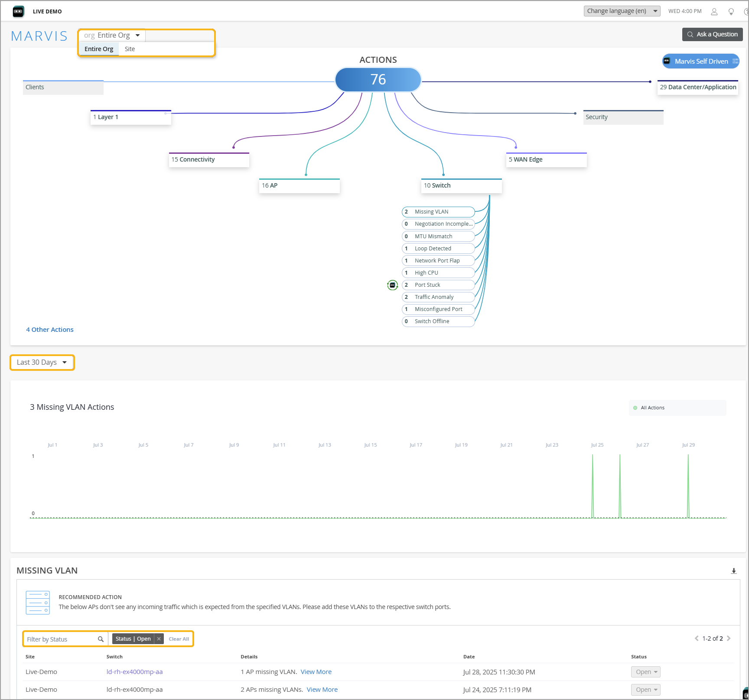
Task: Select the Traffic Anomaly switch action
Action: click(438, 297)
